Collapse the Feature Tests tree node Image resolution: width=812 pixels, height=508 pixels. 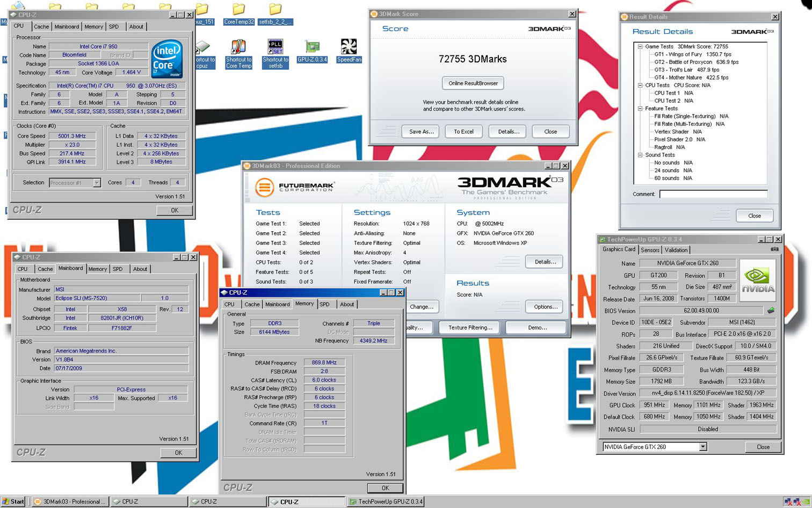point(640,109)
